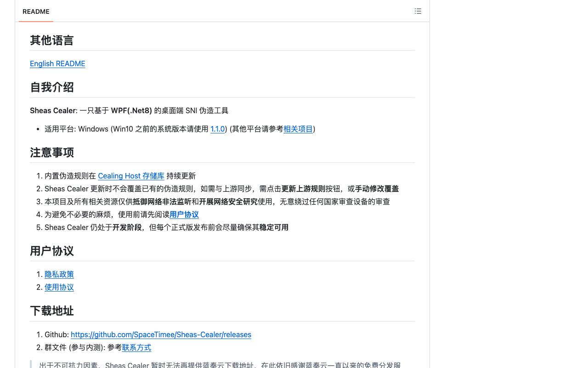Click the 下载地址 heading

tap(52, 311)
